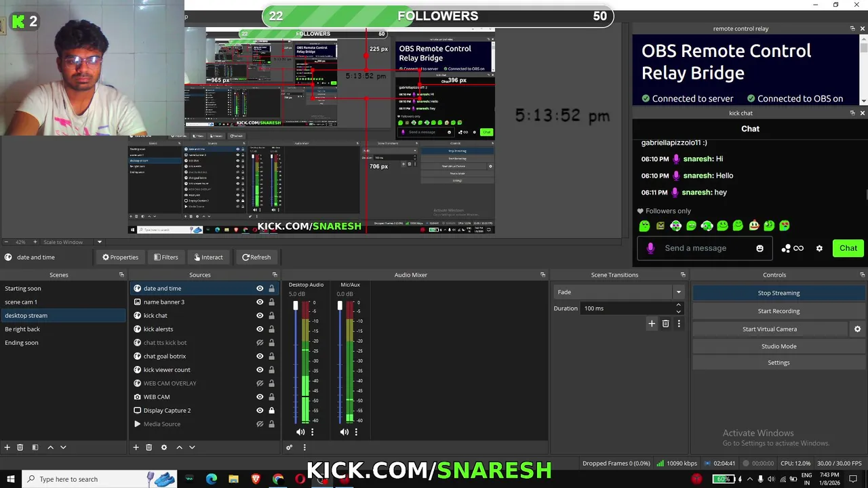
Task: Hide the name banner 3 source
Action: pyautogui.click(x=260, y=302)
